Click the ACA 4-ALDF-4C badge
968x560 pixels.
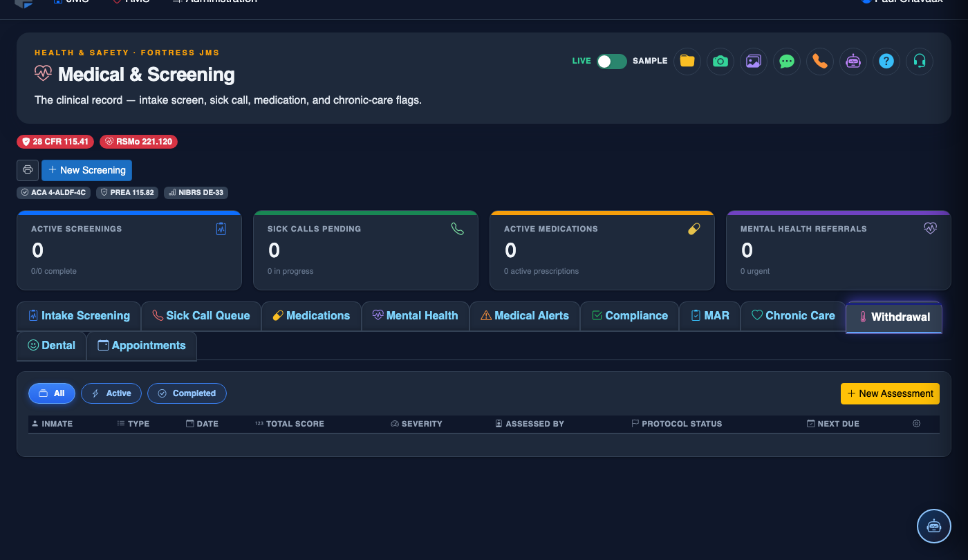53,192
